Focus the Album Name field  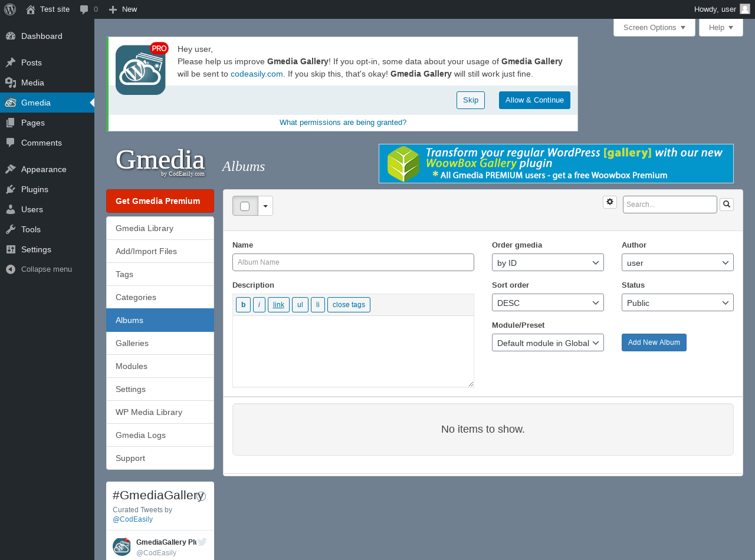pos(353,262)
